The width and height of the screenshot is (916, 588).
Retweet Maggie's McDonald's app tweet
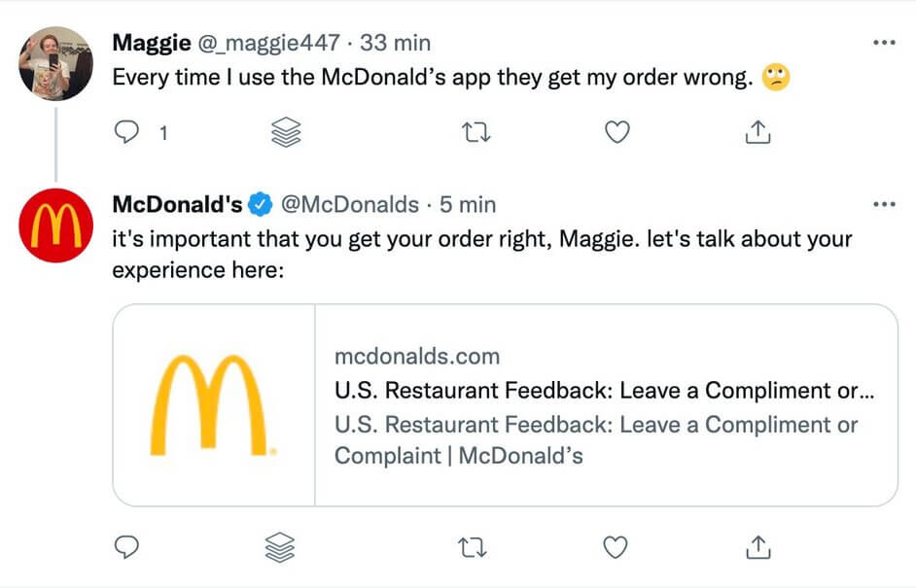476,132
